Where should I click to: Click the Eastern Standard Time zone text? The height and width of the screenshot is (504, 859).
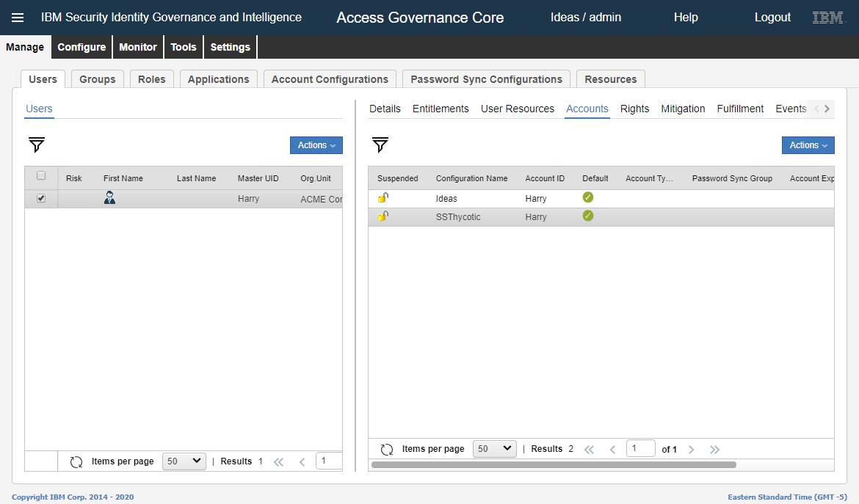787,497
